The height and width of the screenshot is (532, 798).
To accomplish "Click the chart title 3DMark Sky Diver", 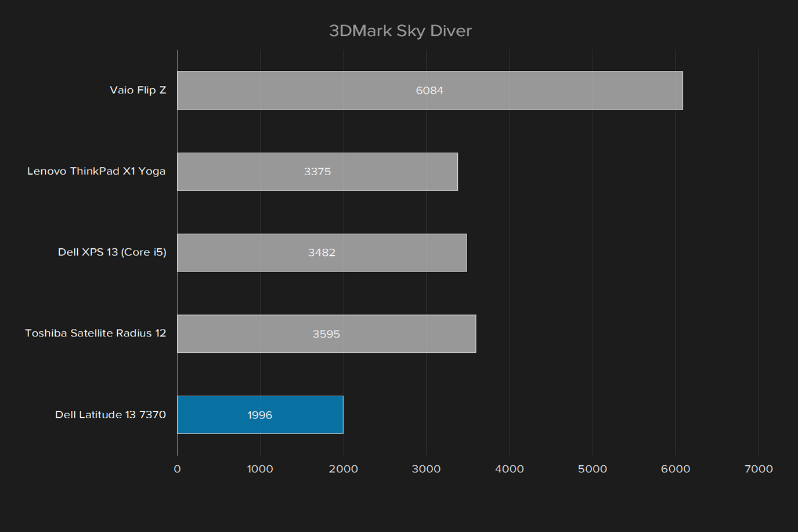I will [400, 31].
